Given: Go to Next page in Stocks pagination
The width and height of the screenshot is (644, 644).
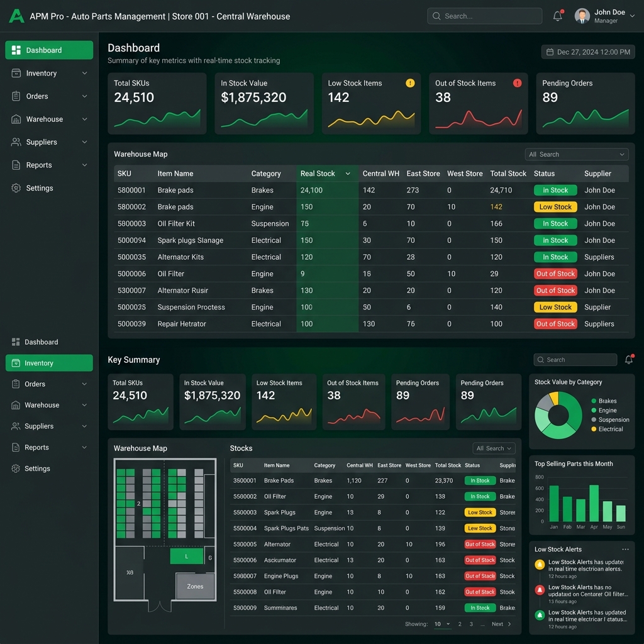Looking at the screenshot, I should pos(501,624).
